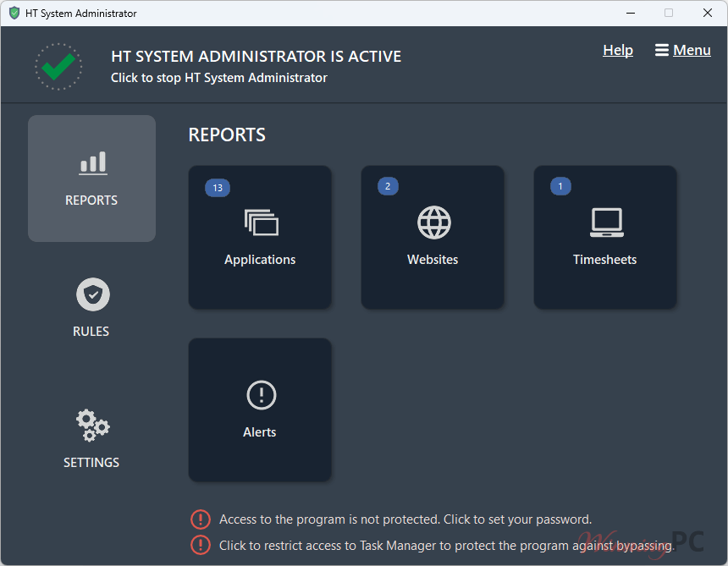Minimize the HT System Administrator window
The width and height of the screenshot is (728, 566).
631,13
